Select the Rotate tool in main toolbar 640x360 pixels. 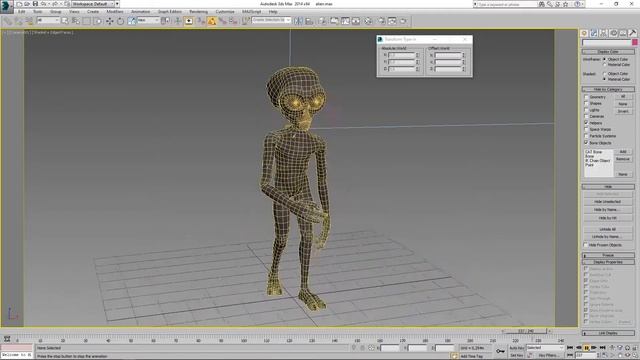click(x=120, y=21)
